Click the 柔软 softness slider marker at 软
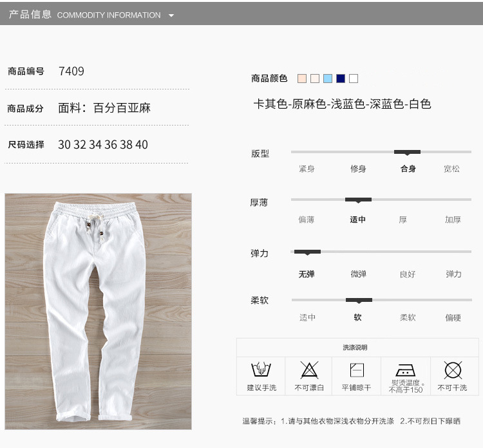Screen dimensions: 483x448 pyautogui.click(x=359, y=300)
